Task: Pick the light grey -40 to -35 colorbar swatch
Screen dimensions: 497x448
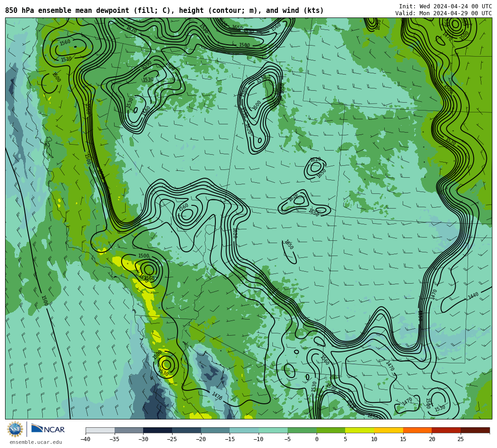Action: pyautogui.click(x=100, y=430)
